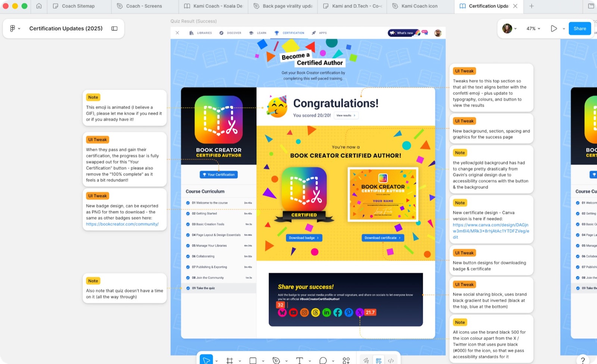Open the bookcreator.com/community link

pos(122,224)
